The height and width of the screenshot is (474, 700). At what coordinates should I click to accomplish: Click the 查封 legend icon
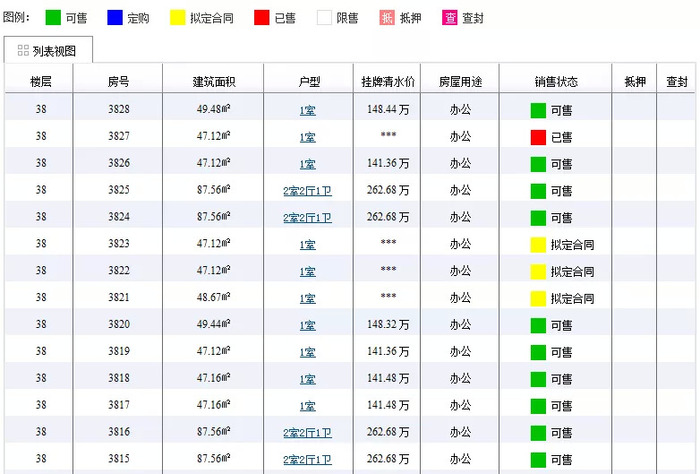click(x=450, y=18)
